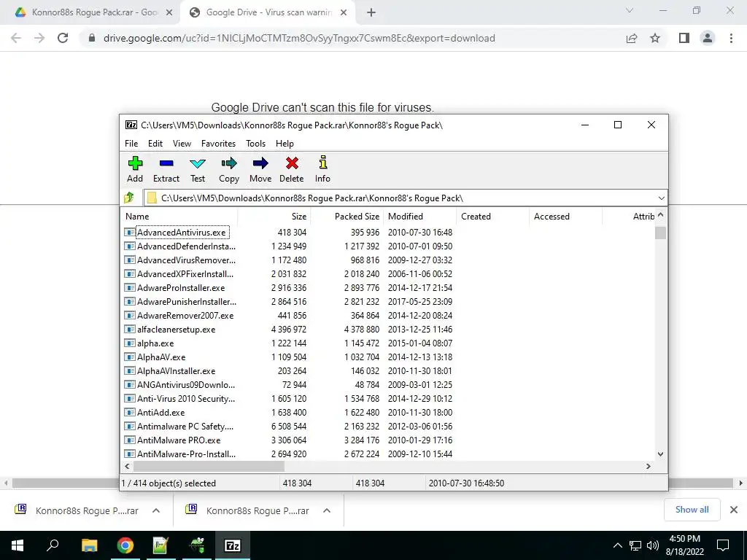Open Chrome three-dot menu
747x560 pixels.
(x=731, y=38)
